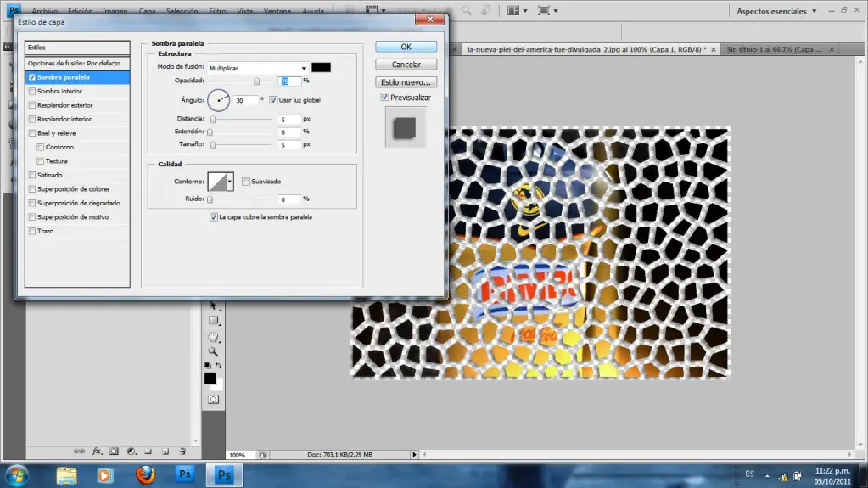Click the Photoshop Ps logo icon
The width and height of the screenshot is (868, 488).
click(14, 10)
